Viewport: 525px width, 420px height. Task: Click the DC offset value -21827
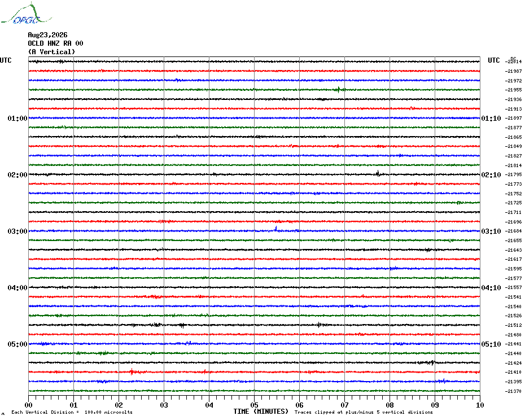click(x=513, y=156)
